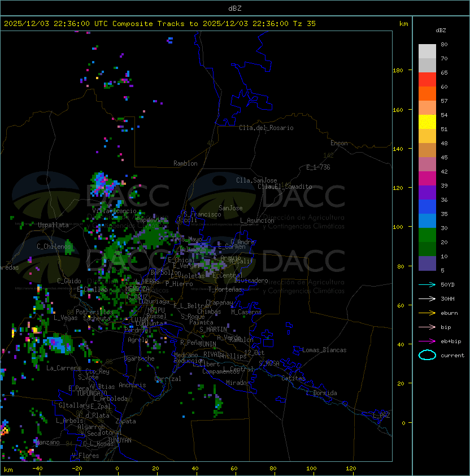Click the Zapata label
The image size is (470, 476).
point(125,421)
